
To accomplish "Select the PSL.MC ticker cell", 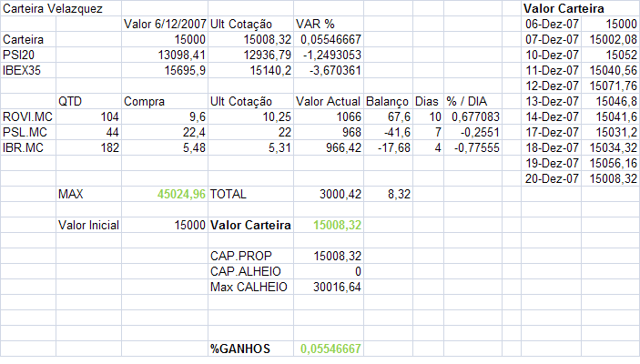I will 25,133.
